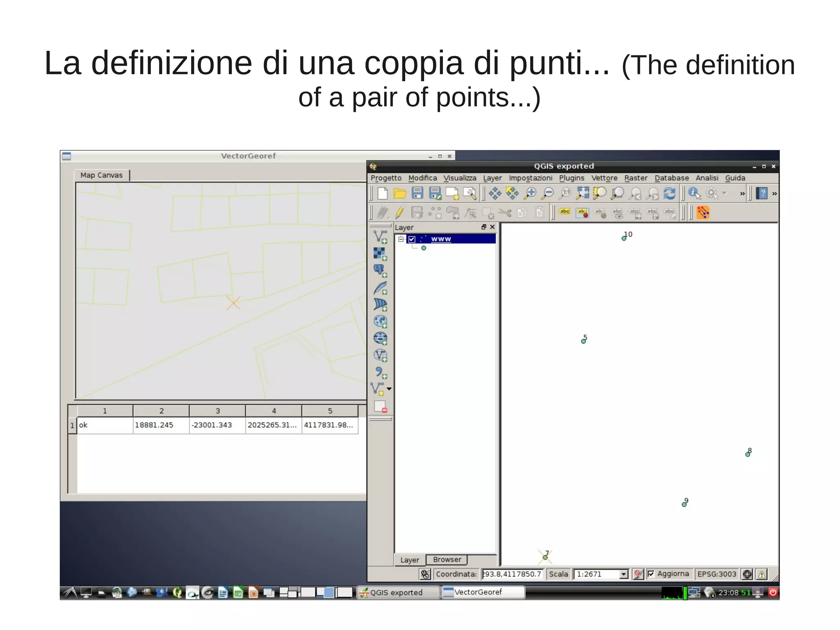
Task: Add raster layer from side toolbar
Action: tap(380, 254)
